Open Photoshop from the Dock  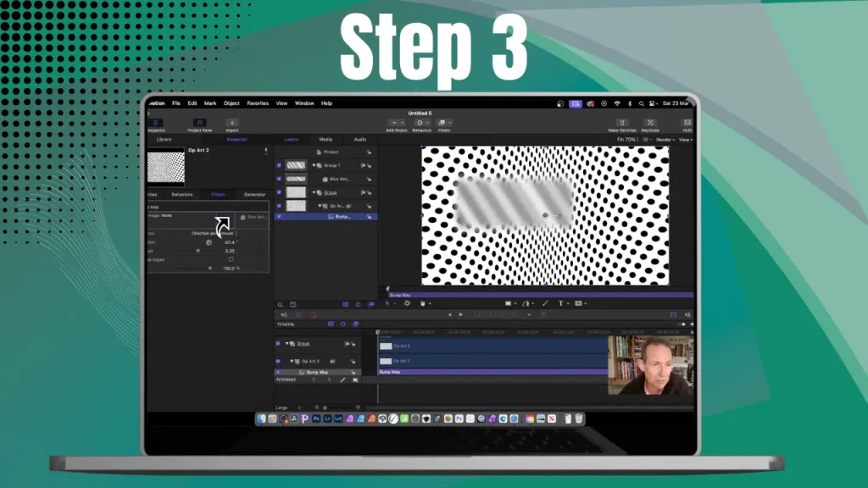pyautogui.click(x=316, y=419)
